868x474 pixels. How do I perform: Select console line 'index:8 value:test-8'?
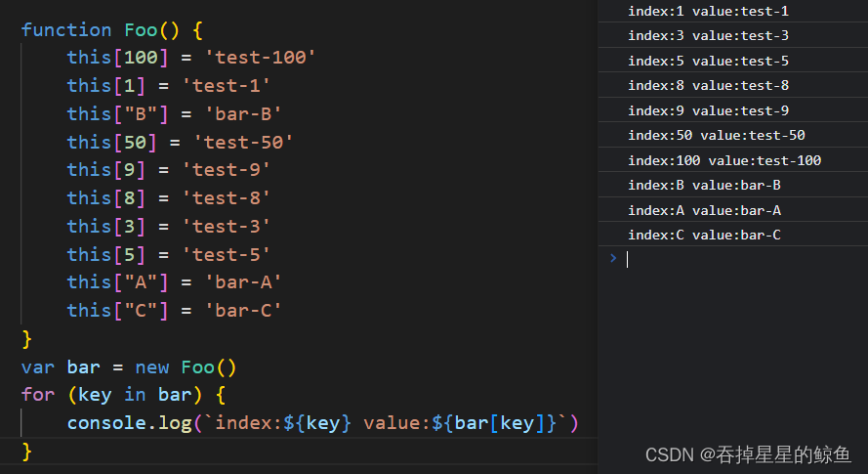pyautogui.click(x=708, y=85)
